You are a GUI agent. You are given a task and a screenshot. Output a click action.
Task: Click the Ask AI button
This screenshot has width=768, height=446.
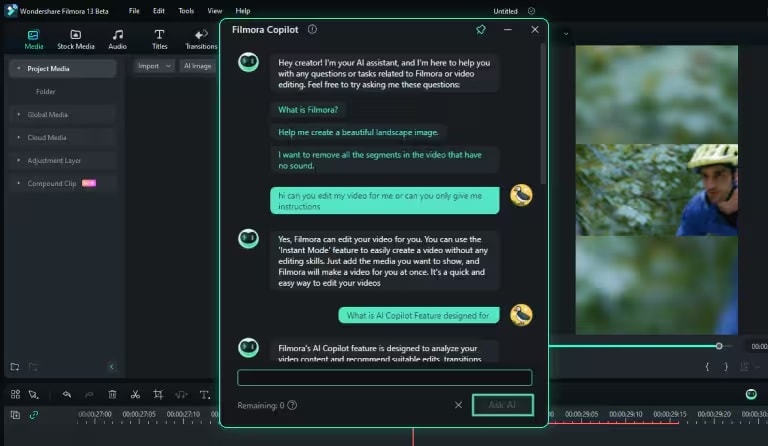503,405
